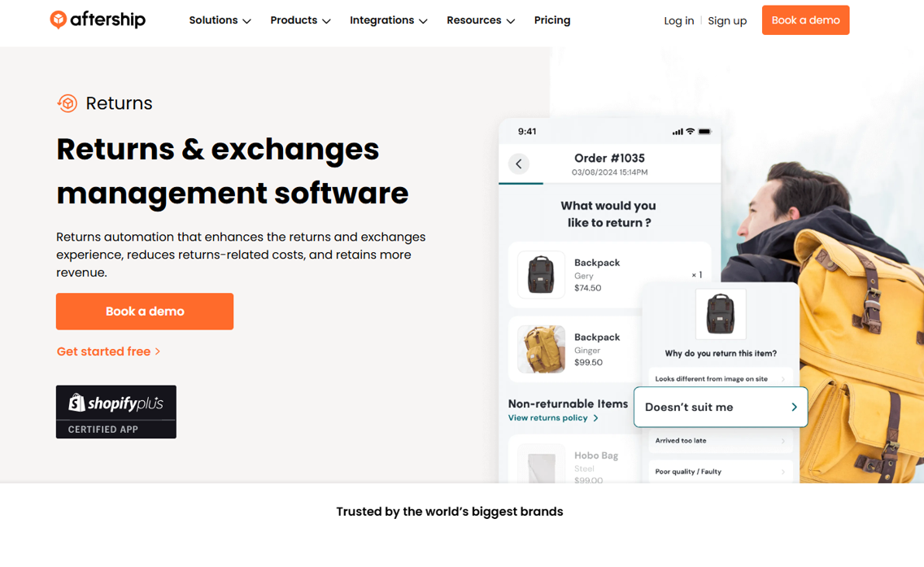Expand the Products dropdown menu
The image size is (924, 567).
pos(300,20)
